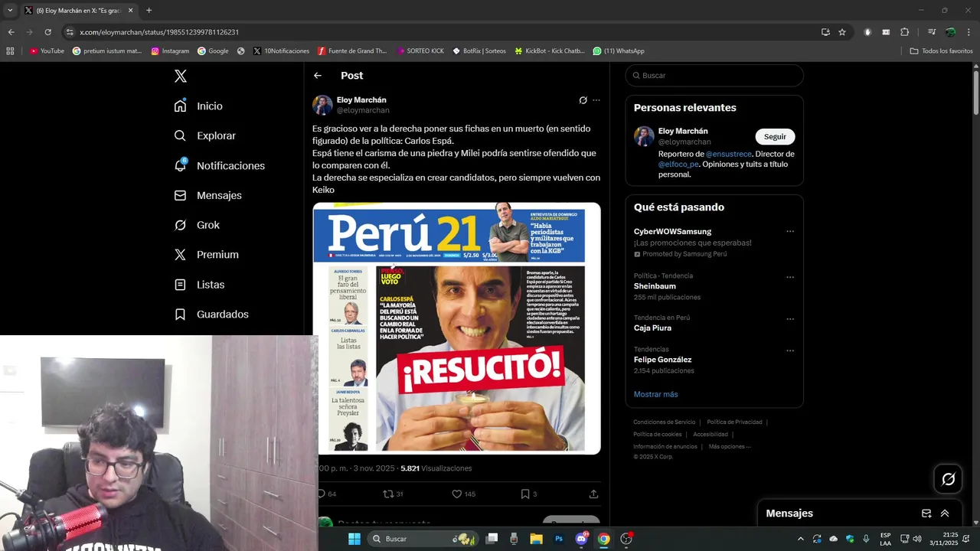This screenshot has height=551, width=980.
Task: Open the Perú21 newspaper cover image
Action: coord(456,328)
